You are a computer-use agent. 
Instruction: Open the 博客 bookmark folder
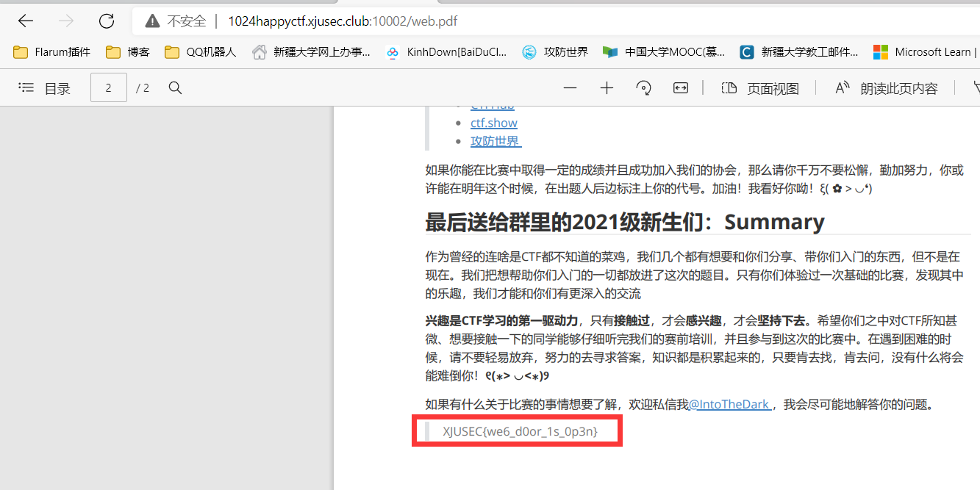[128, 52]
